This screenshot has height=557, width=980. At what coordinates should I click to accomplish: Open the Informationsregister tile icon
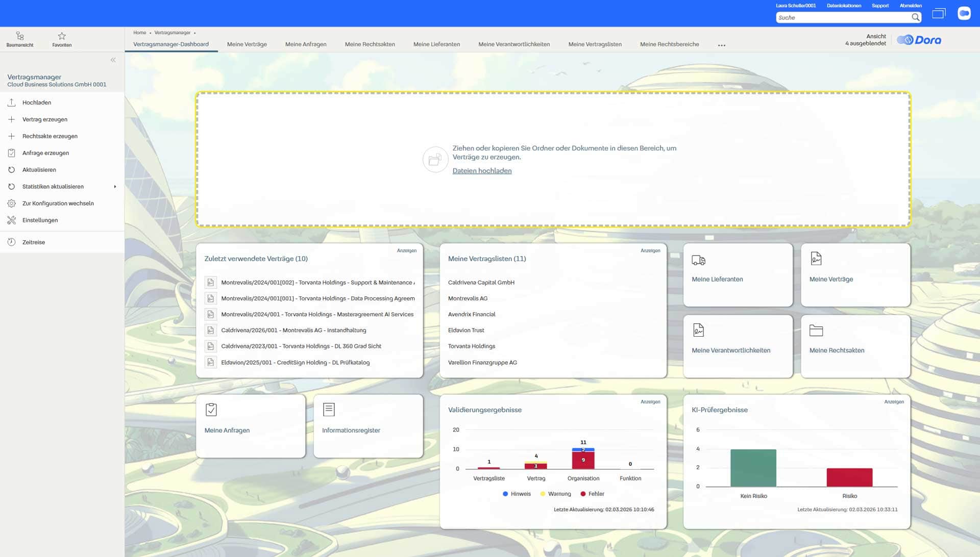[x=329, y=410]
